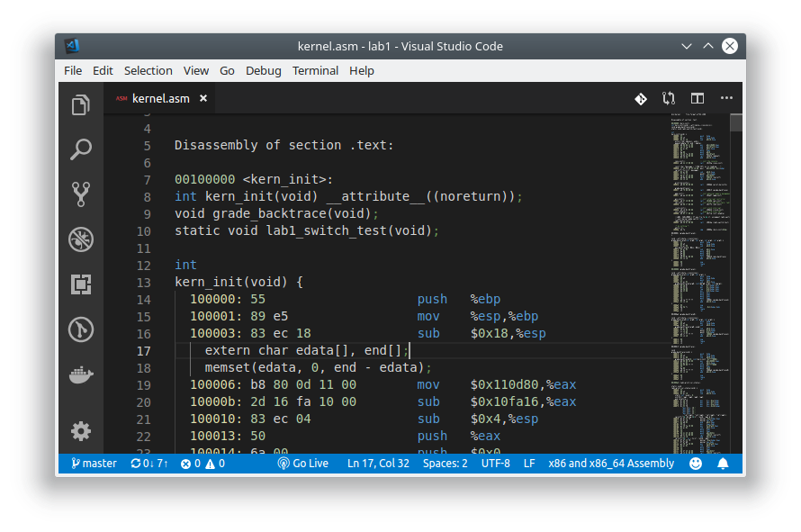
Task: Click '$0x4,%esp' on line 21
Action: [504, 419]
